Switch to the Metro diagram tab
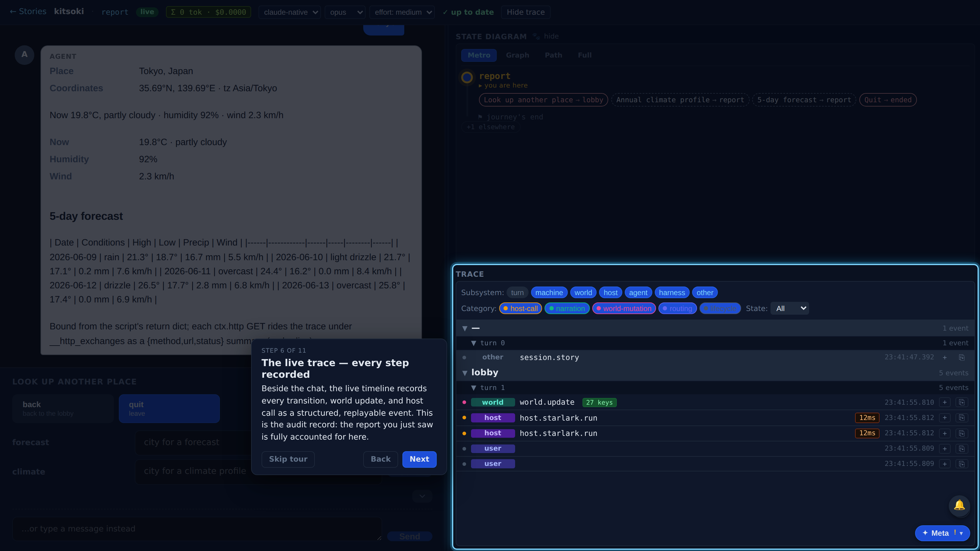Screen dimensions: 980x551 [479, 55]
